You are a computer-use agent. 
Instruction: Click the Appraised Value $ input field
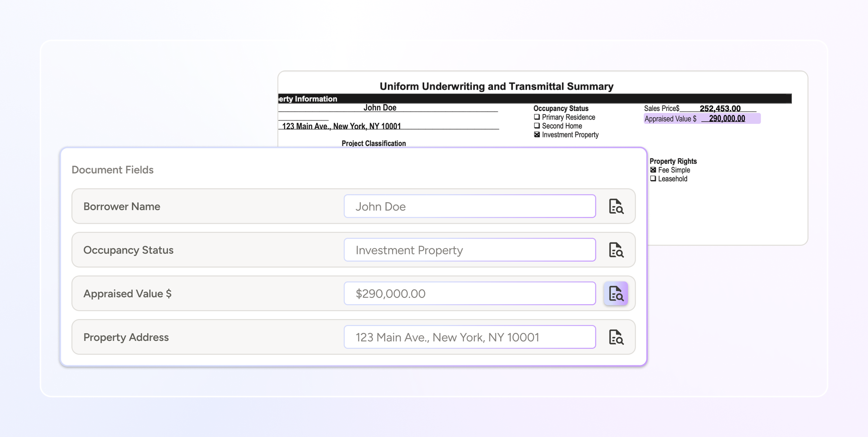[x=469, y=294]
